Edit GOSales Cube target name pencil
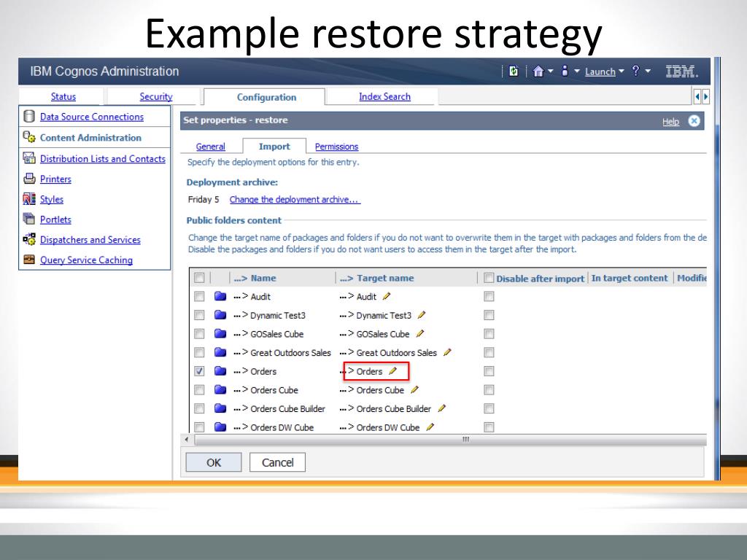The width and height of the screenshot is (747, 560). [419, 333]
